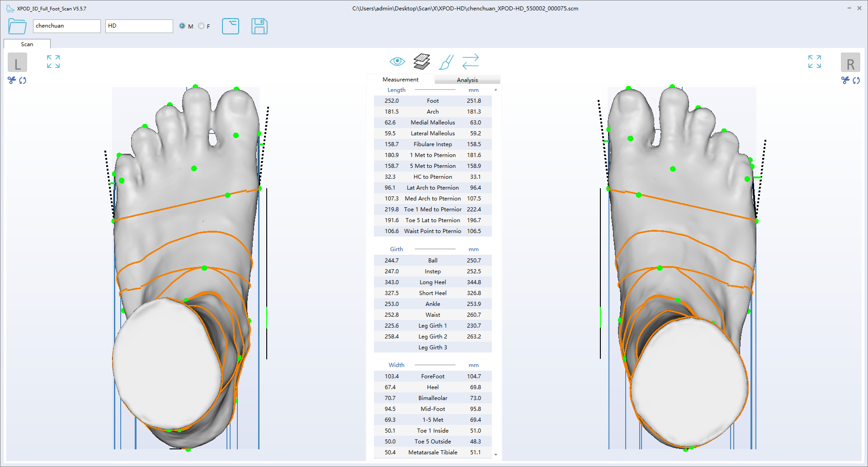Click the swap arrows icon
This screenshot has height=467, width=868.
click(x=471, y=61)
